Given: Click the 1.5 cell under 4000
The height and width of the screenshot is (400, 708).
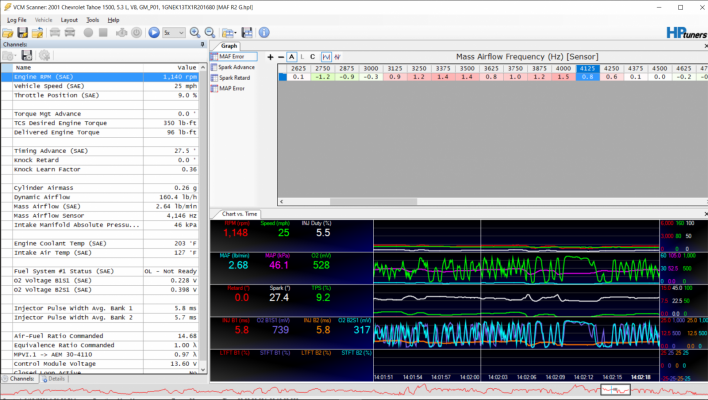Looking at the screenshot, I should (563, 77).
